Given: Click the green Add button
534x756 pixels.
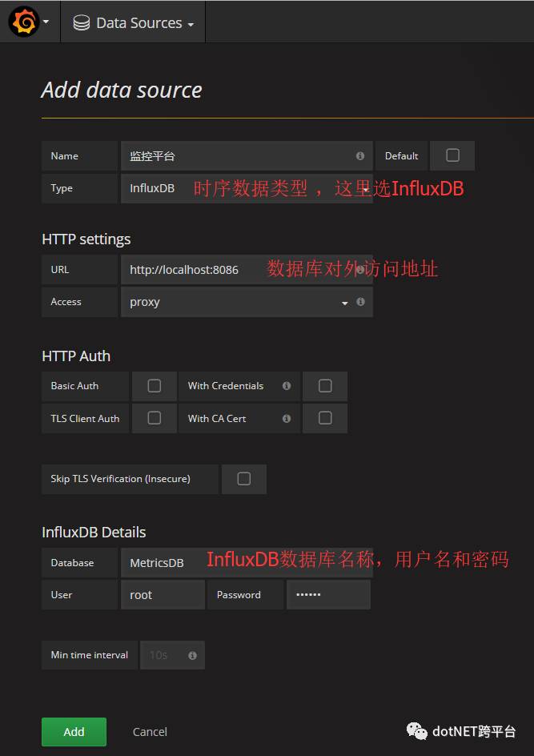Looking at the screenshot, I should (74, 732).
